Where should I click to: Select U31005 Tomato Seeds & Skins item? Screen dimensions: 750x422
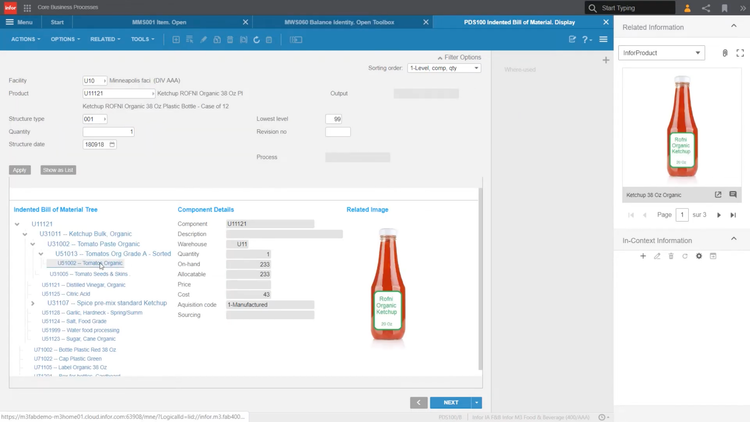coord(89,274)
